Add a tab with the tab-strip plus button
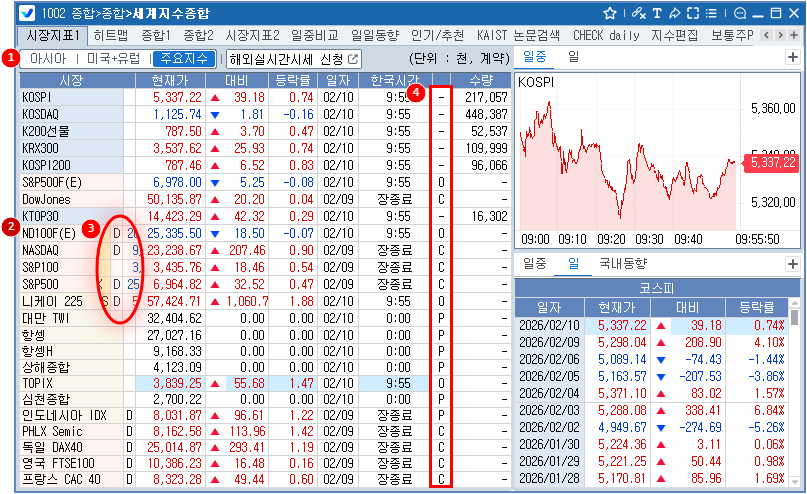 pyautogui.click(x=793, y=35)
